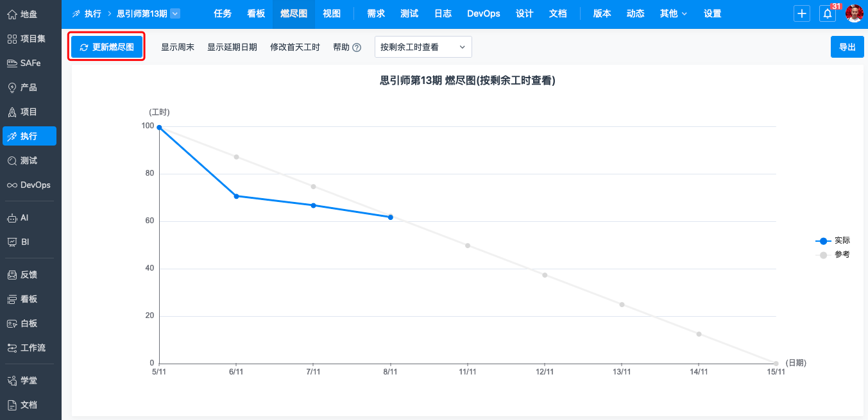Image resolution: width=868 pixels, height=420 pixels.
Task: Open the 设计 tab
Action: pyautogui.click(x=525, y=13)
